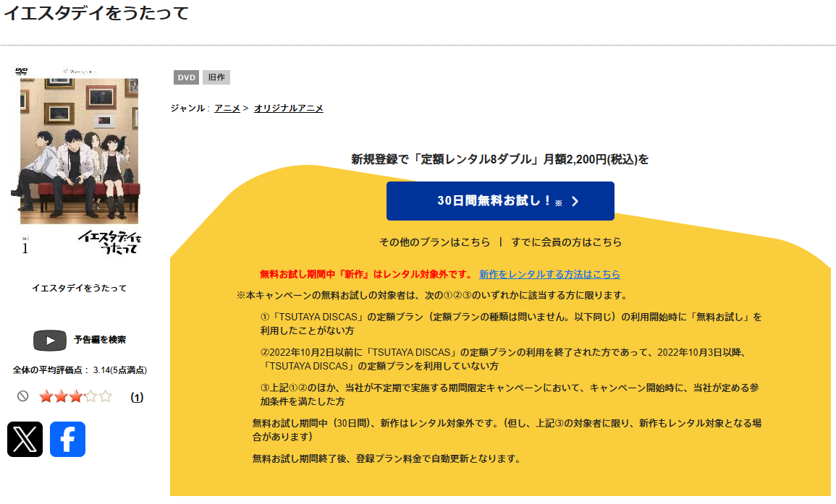Image resolution: width=836 pixels, height=504 pixels.
Task: Clear rating with the no-entry icon
Action: coord(22,396)
